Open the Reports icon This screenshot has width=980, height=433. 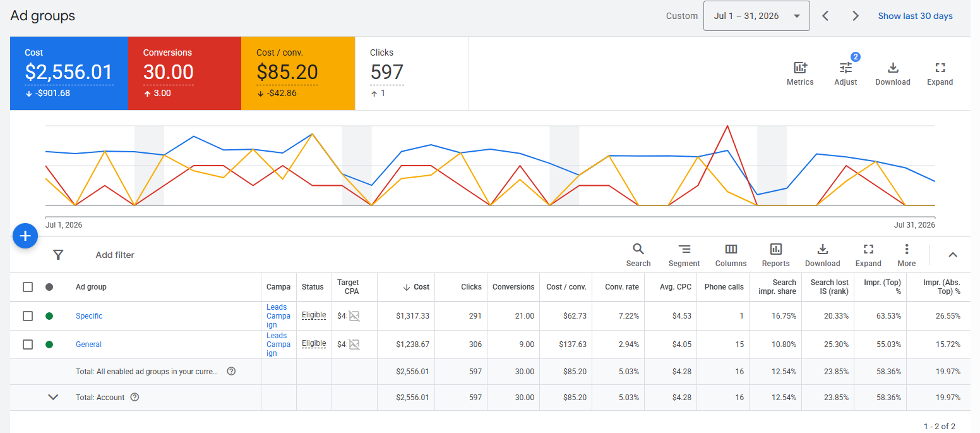click(x=776, y=249)
